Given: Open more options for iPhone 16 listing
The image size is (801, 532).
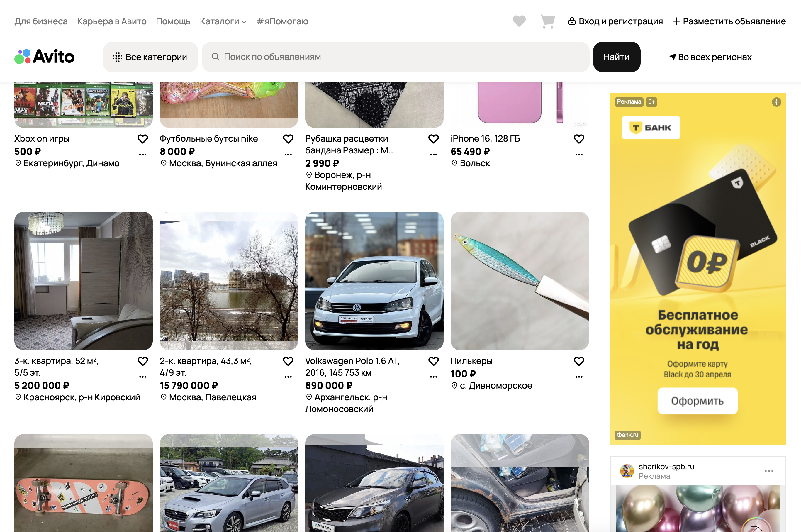Looking at the screenshot, I should (x=579, y=154).
